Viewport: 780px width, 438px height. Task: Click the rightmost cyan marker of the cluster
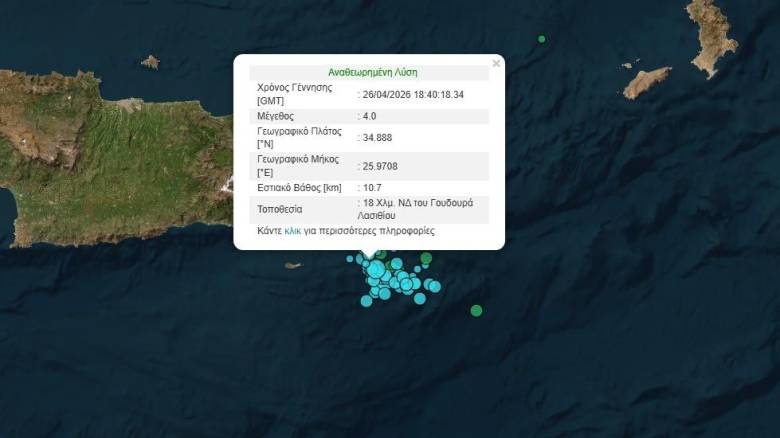coord(435,287)
